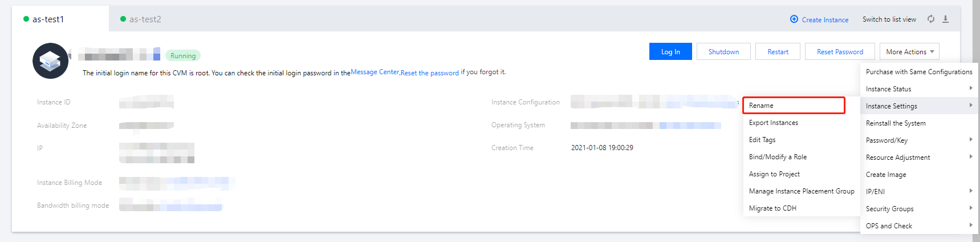Open the More Actions dropdown

[x=909, y=51]
